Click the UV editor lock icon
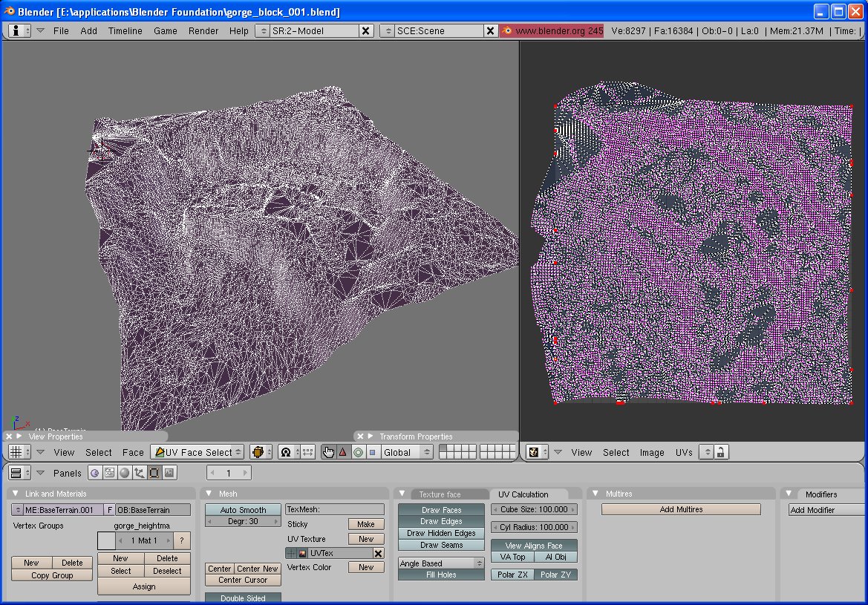 pos(719,452)
